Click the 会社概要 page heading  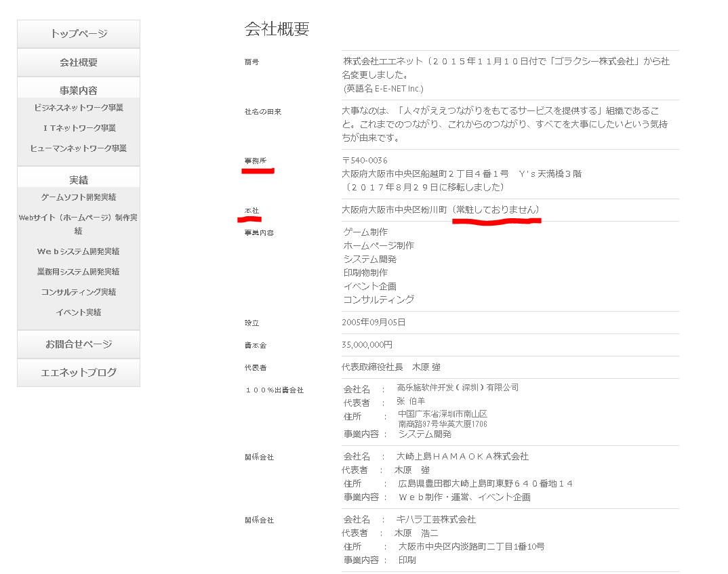pos(277,29)
